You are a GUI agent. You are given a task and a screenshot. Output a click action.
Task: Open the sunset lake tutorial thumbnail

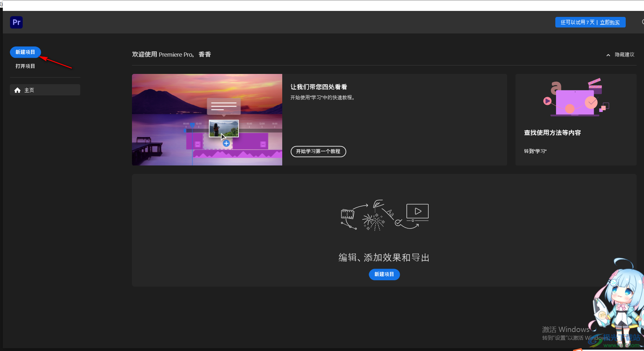point(207,120)
